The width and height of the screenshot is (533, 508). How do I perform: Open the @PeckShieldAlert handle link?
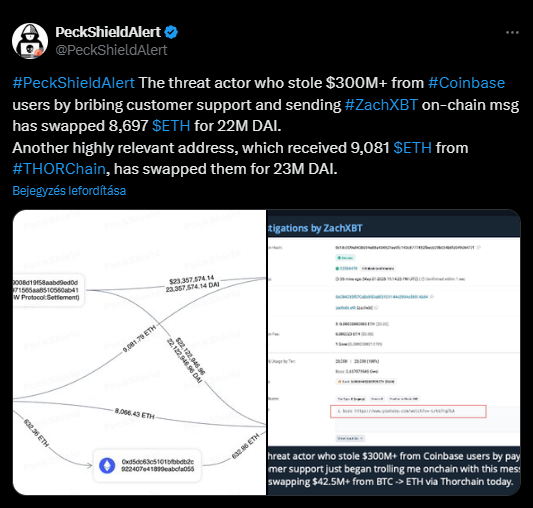[111, 50]
